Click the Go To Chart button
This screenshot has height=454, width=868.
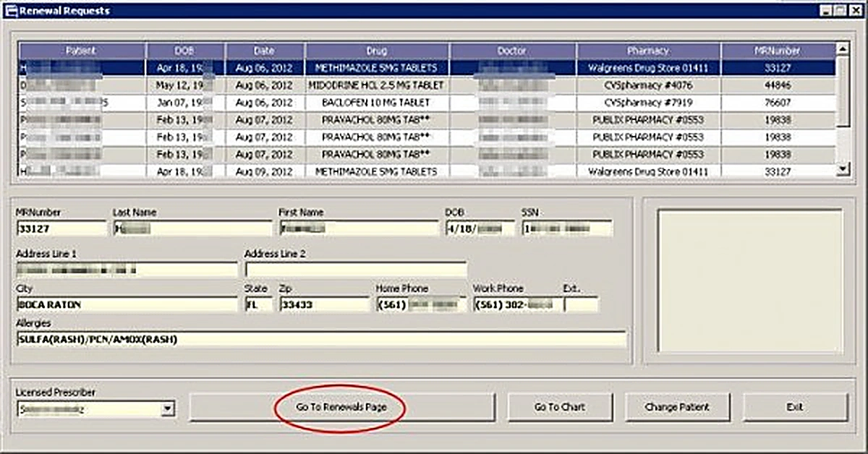[560, 407]
